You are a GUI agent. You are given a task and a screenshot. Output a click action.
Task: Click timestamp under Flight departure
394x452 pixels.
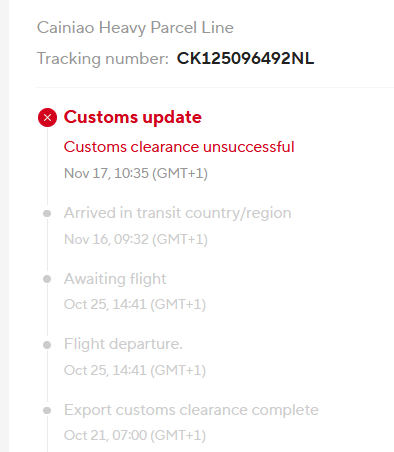tap(135, 370)
